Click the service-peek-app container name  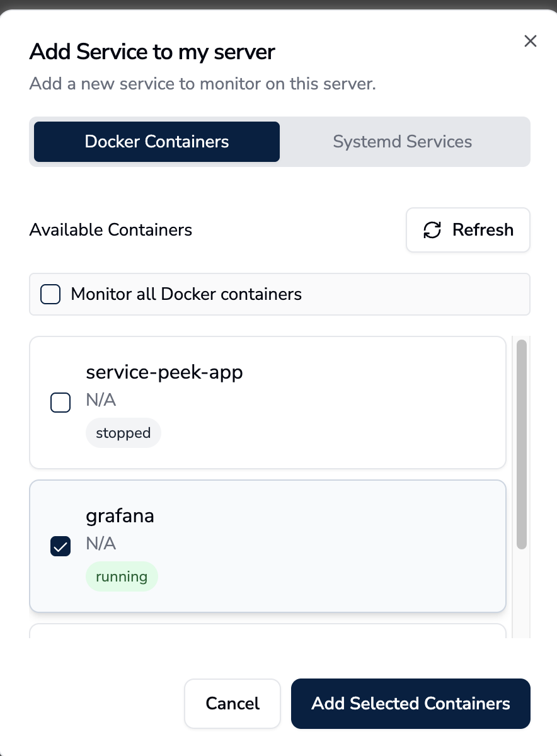(x=164, y=372)
